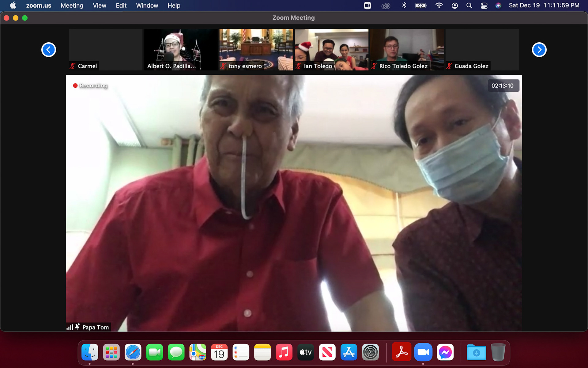The image size is (588, 368).
Task: Select Albert O. Padilla video thumbnail
Action: point(181,49)
